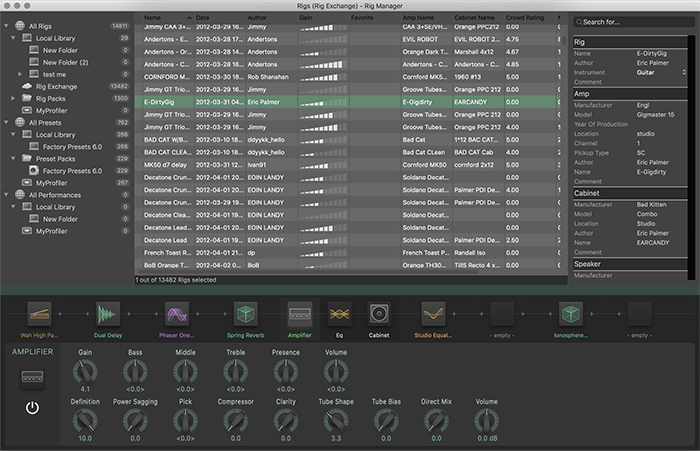Open Factory Presets 6.0 under Preset Packs
Image resolution: width=700 pixels, height=451 pixels.
(x=72, y=171)
